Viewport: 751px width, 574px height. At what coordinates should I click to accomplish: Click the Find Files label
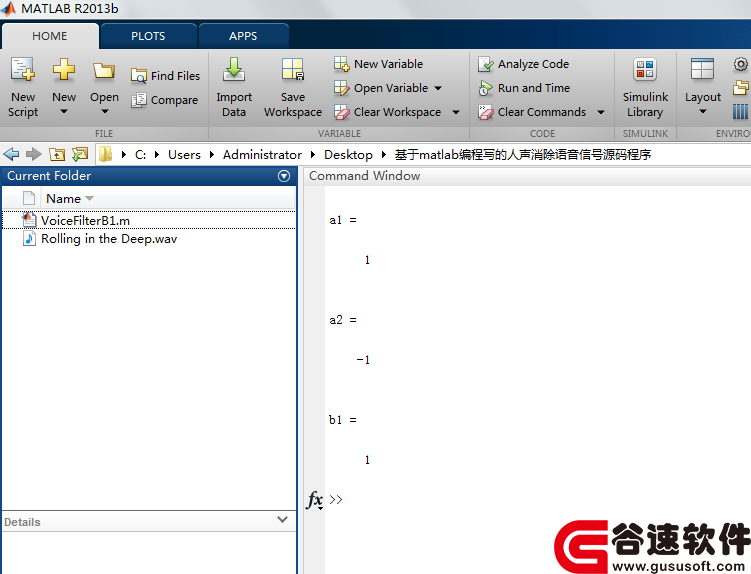pyautogui.click(x=175, y=76)
